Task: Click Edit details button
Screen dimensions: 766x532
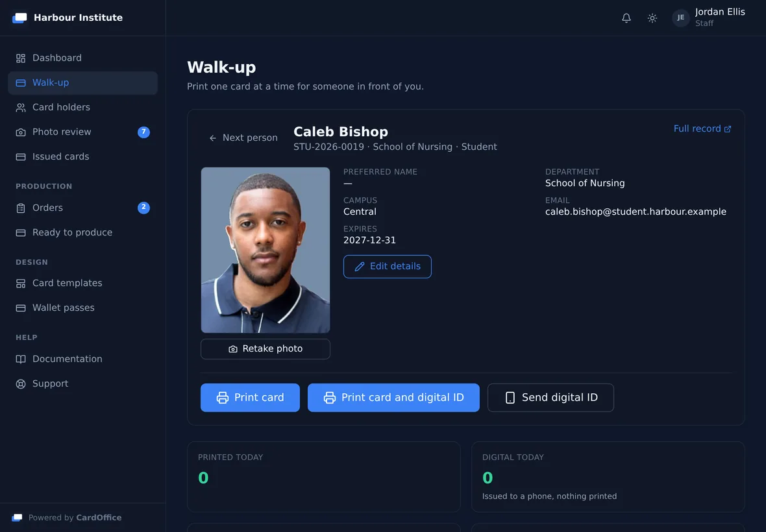Action: 388,267
